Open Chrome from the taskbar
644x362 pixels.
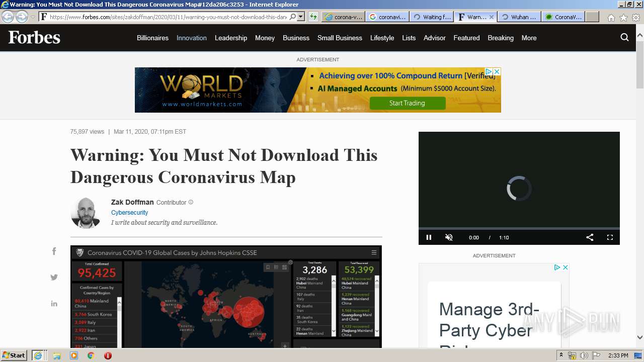[91, 355]
